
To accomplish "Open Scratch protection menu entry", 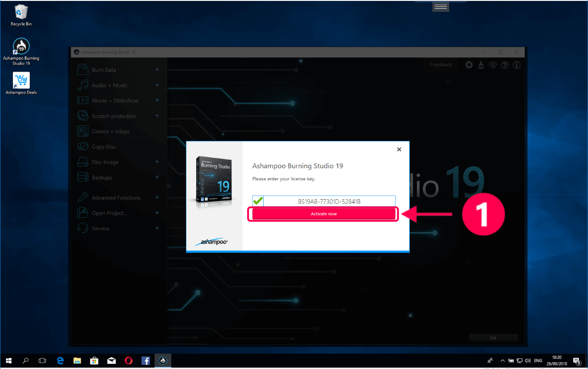I will (114, 116).
